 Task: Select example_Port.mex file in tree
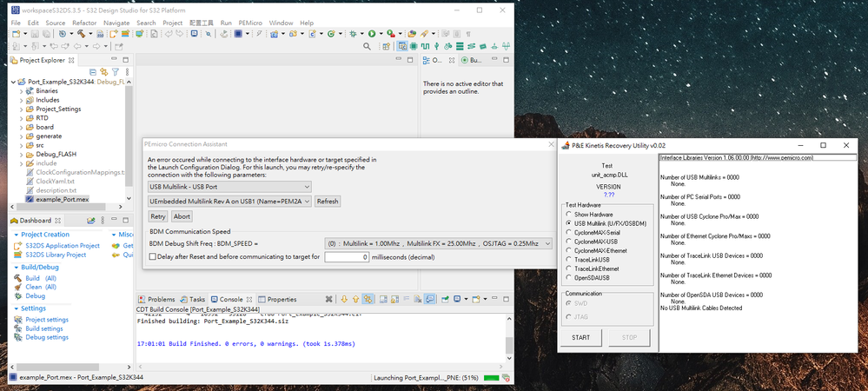point(62,199)
